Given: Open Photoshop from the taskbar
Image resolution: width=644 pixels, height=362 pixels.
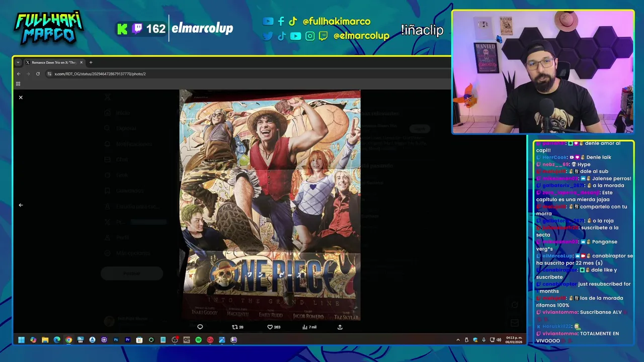Looking at the screenshot, I should 116,340.
